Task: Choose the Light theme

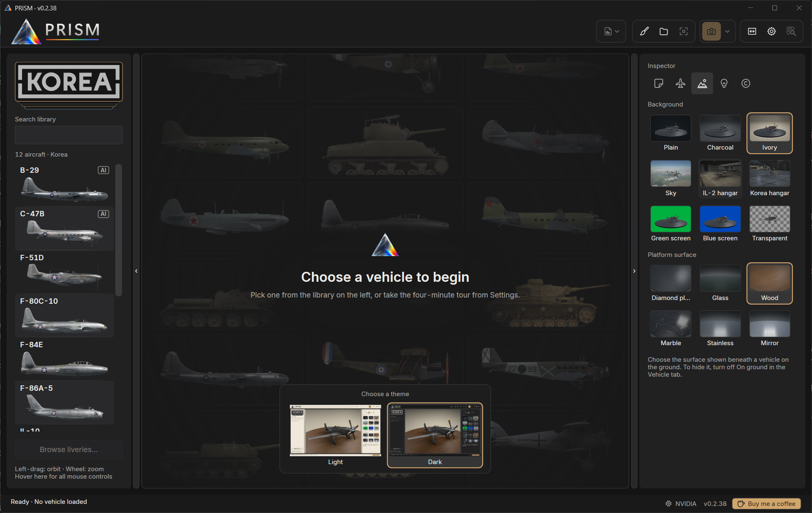Action: 335,435
